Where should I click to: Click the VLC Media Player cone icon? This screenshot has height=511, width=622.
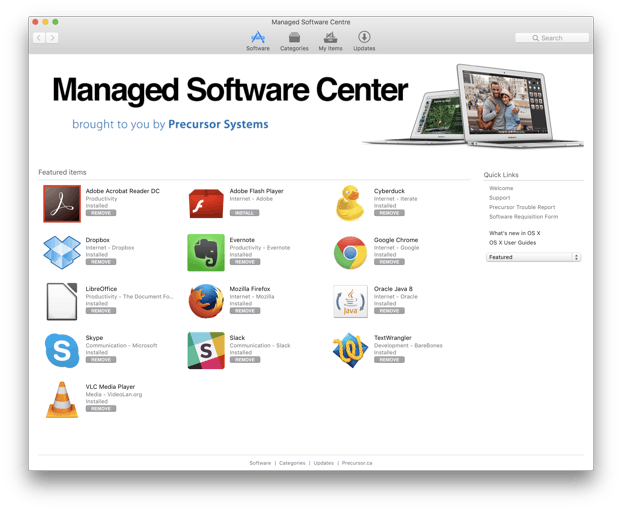[62, 400]
